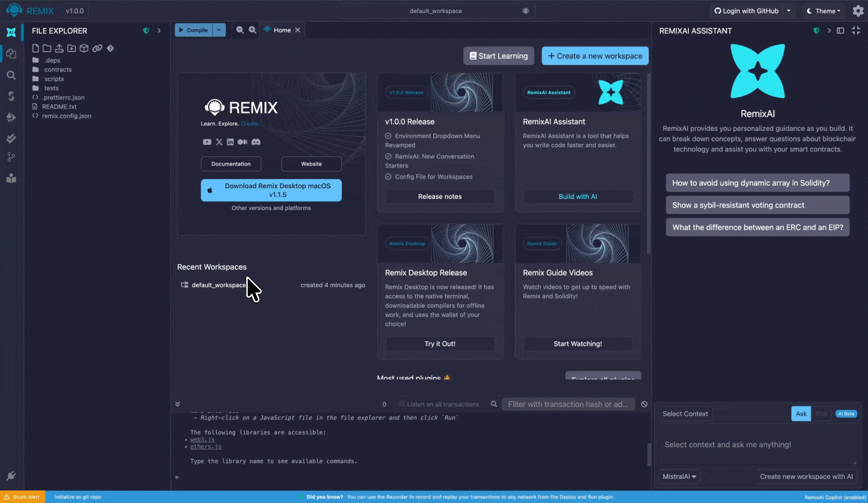This screenshot has width=868, height=503.
Task: Maximize RemixAI Assistant panel icon
Action: click(x=856, y=31)
